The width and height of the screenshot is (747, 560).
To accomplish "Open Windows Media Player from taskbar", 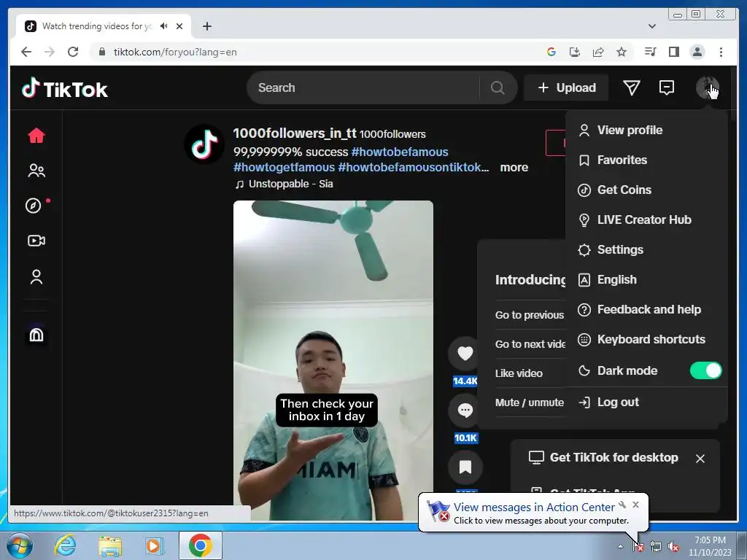I will point(154,545).
